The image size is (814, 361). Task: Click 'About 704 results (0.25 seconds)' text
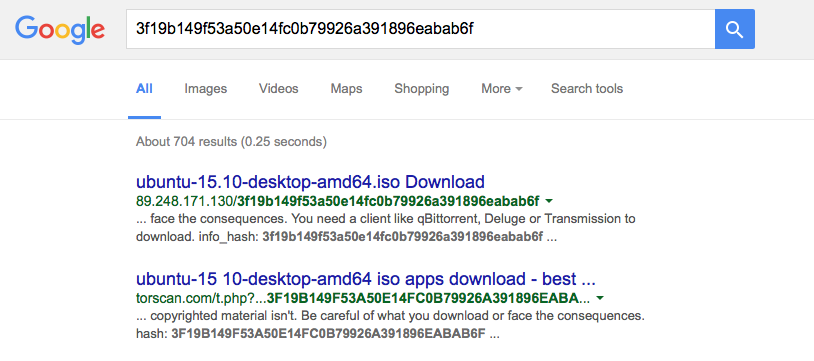pyautogui.click(x=231, y=141)
